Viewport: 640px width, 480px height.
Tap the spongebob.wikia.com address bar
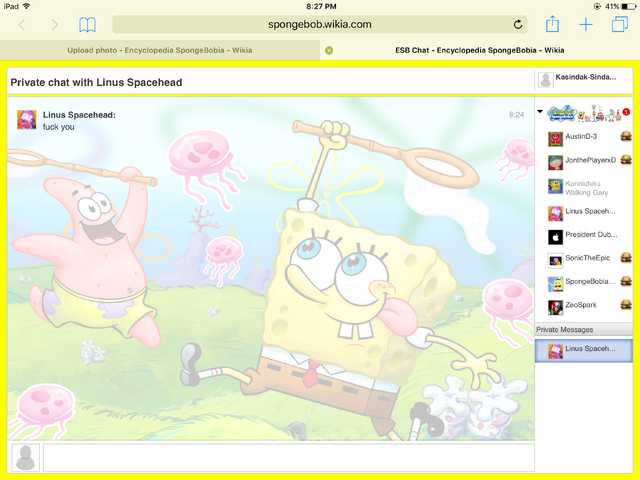tap(320, 24)
